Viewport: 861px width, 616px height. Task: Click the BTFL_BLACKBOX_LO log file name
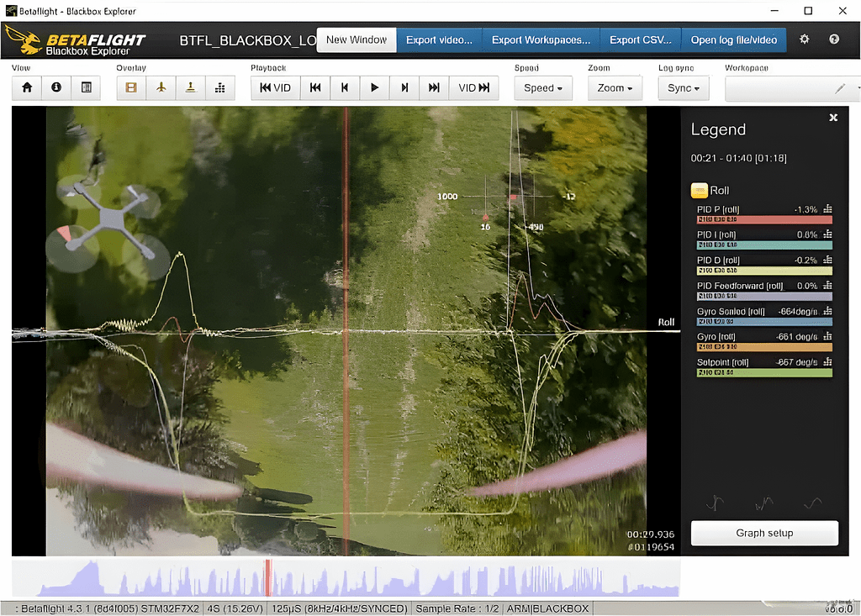(248, 40)
